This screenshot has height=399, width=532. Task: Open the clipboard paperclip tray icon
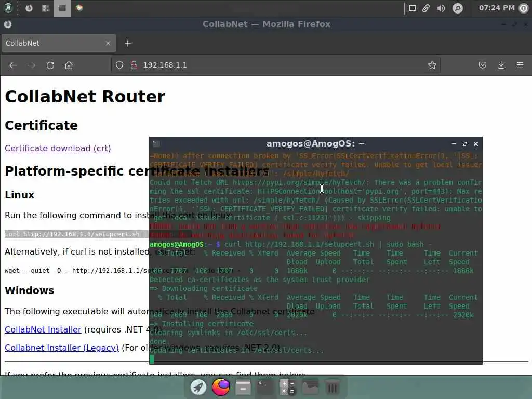426,8
